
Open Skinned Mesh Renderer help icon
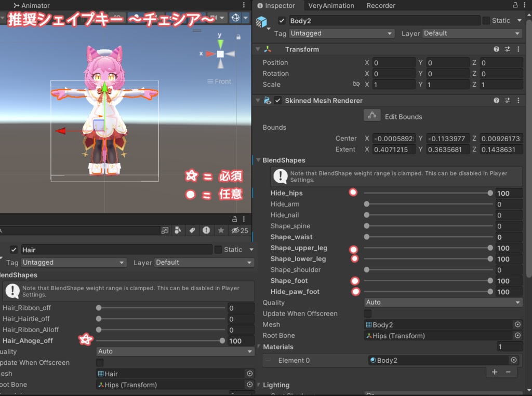point(496,100)
